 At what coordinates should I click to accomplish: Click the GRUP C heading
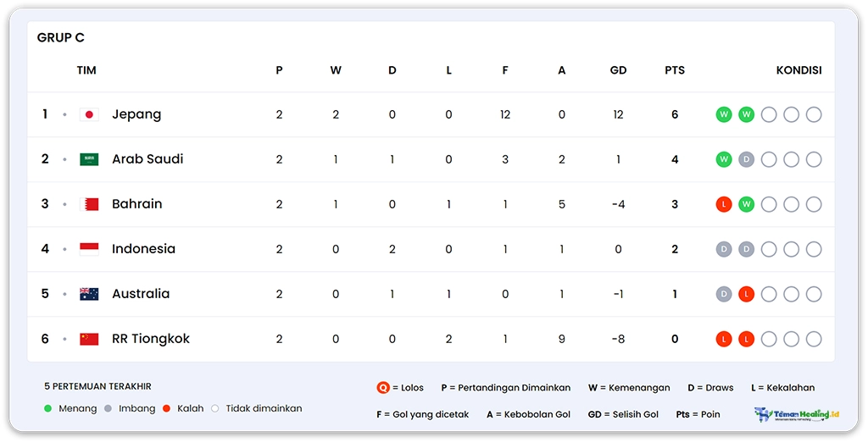point(61,38)
